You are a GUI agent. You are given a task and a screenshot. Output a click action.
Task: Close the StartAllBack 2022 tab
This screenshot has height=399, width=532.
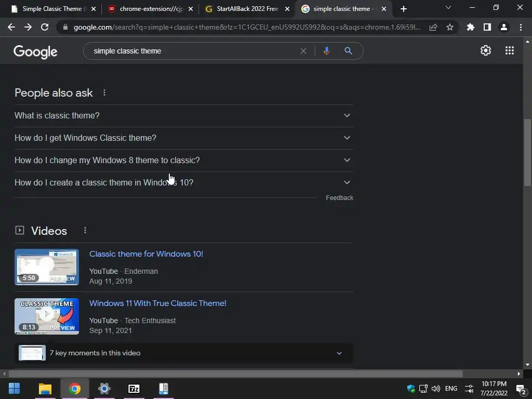pos(287,9)
